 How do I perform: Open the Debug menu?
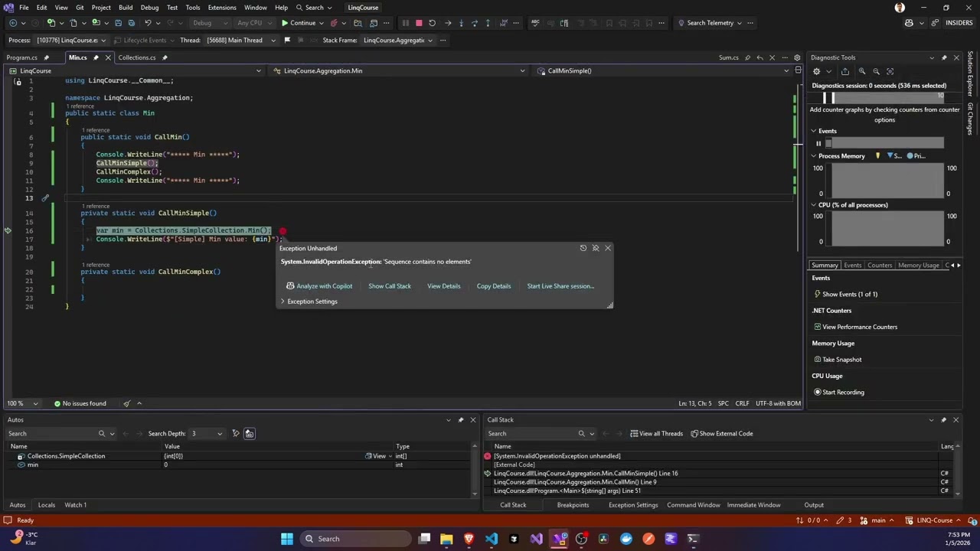pyautogui.click(x=149, y=8)
